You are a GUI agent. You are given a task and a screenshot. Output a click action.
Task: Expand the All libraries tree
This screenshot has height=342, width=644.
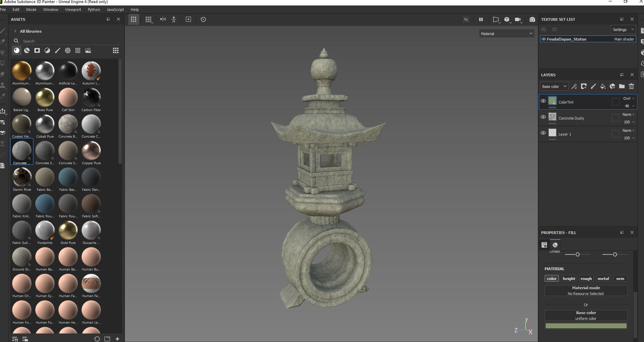(15, 31)
